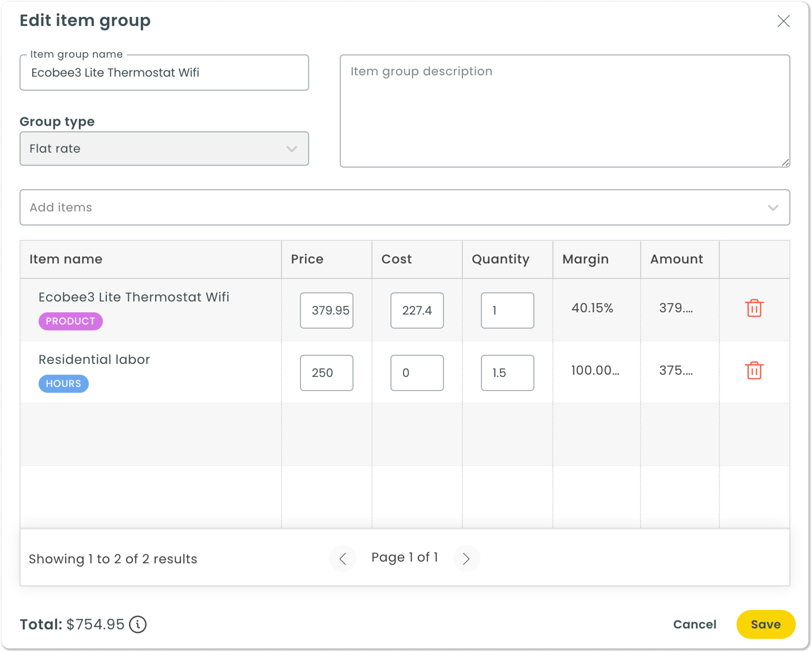The image size is (812, 652).
Task: Click the Item group name field
Action: pos(164,73)
